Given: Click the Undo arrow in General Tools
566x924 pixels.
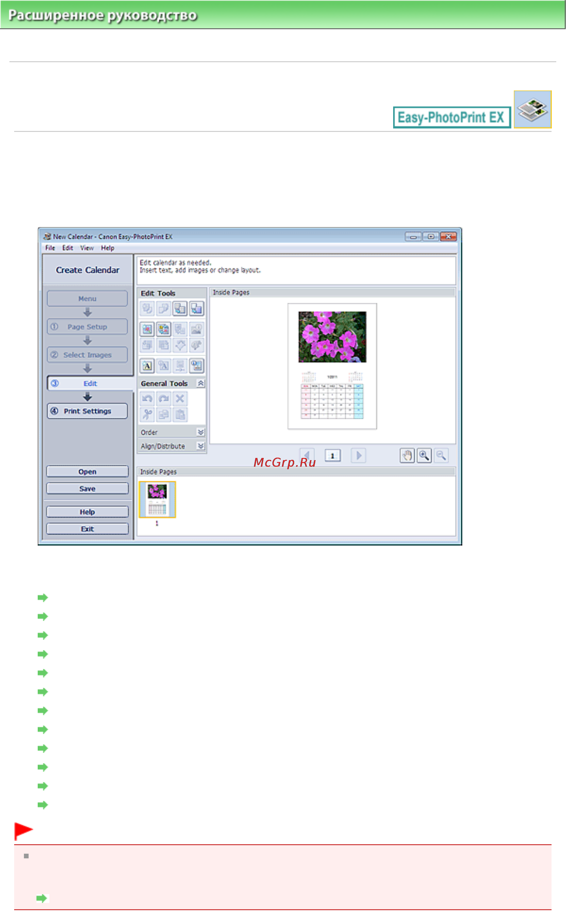Looking at the screenshot, I should (147, 398).
